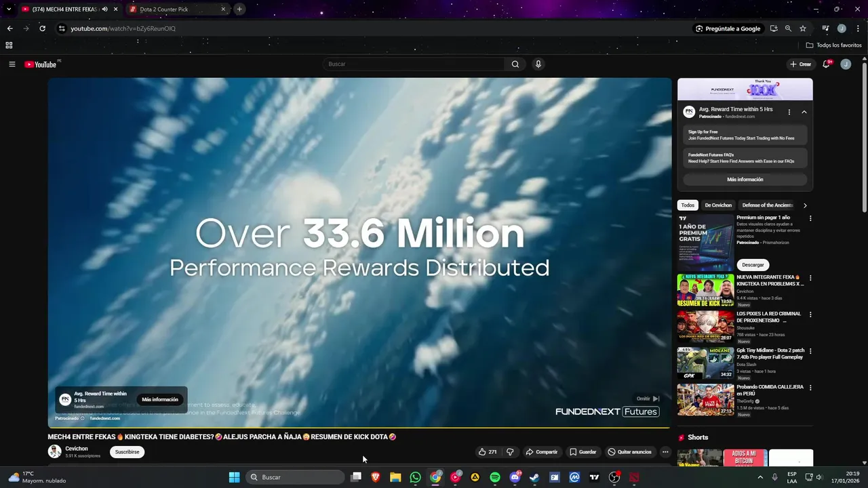Open options for FundedNext sidebar ad
This screenshot has height=488, width=868.
click(789, 112)
